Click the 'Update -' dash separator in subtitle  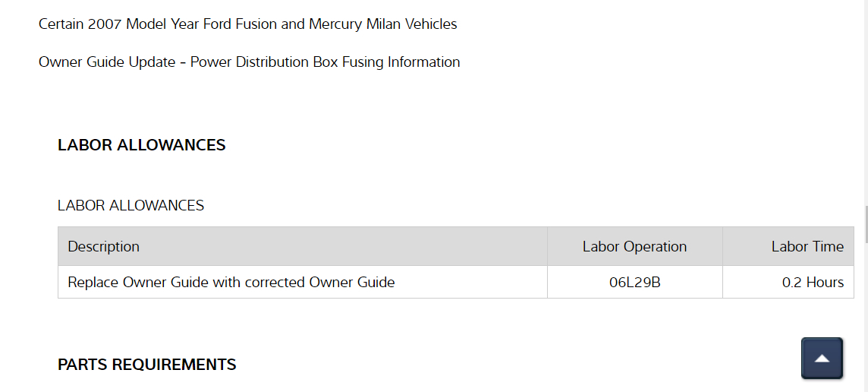coord(183,62)
